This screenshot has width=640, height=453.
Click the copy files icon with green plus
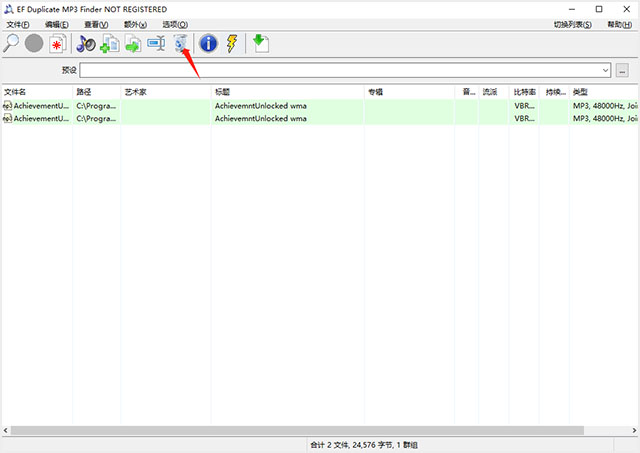[109, 43]
